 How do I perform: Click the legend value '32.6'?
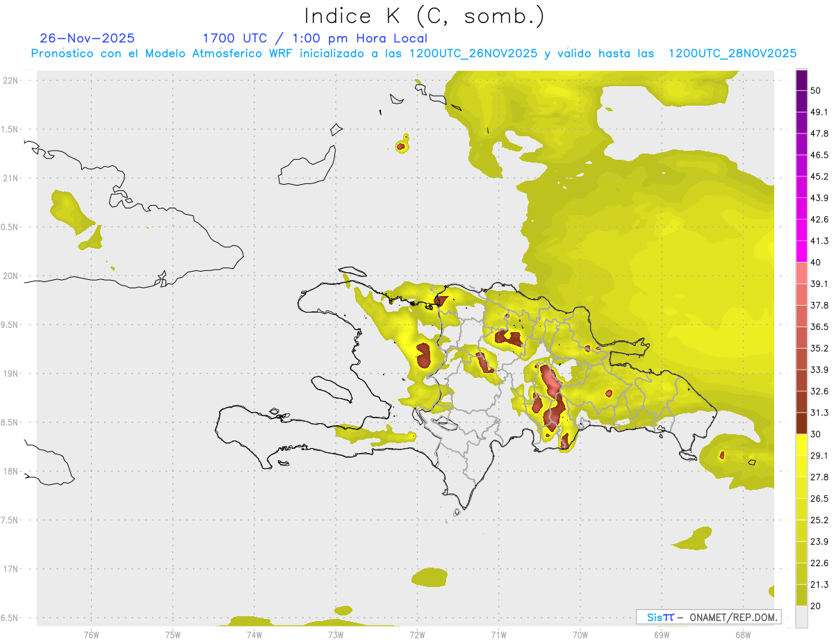coord(819,391)
